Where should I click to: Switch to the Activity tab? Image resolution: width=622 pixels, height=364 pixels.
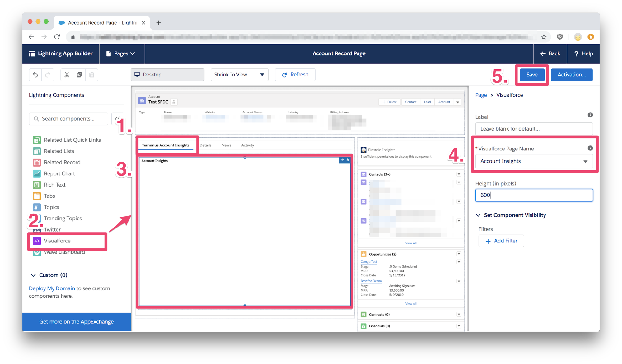[248, 145]
